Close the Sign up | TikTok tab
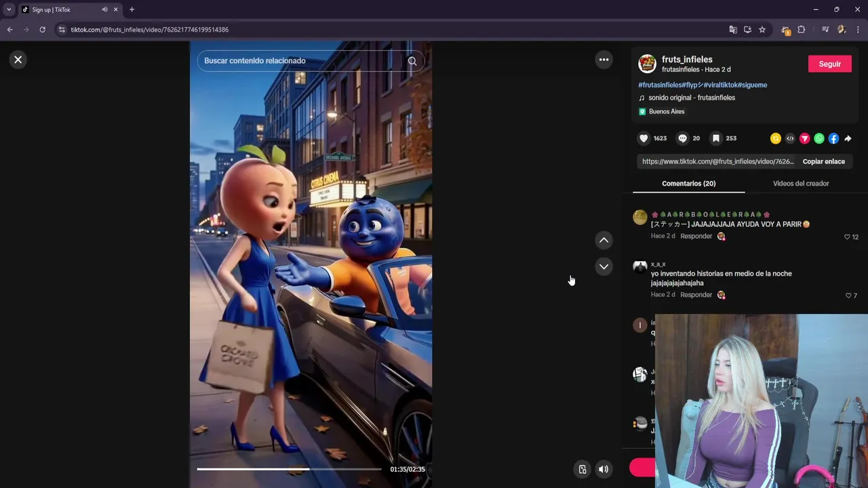The image size is (868, 488). (x=116, y=9)
